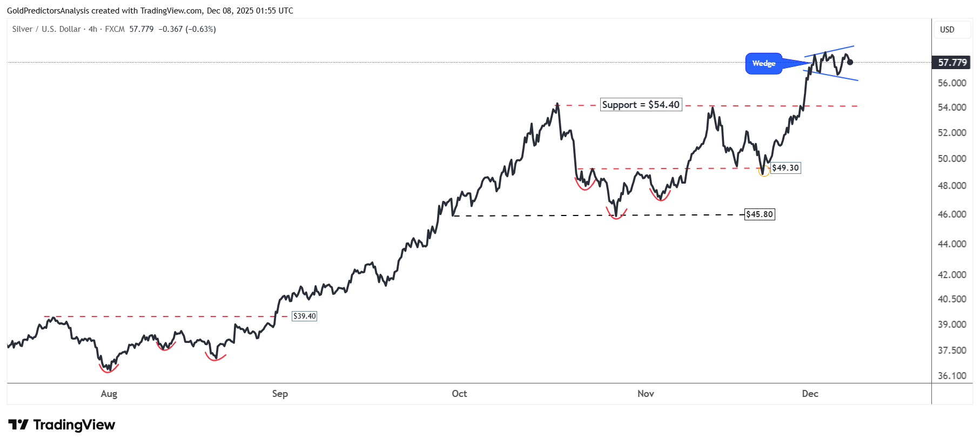Viewport: 980px width, 445px height.
Task: Click the Sep label on time axis
Action: coord(280,394)
